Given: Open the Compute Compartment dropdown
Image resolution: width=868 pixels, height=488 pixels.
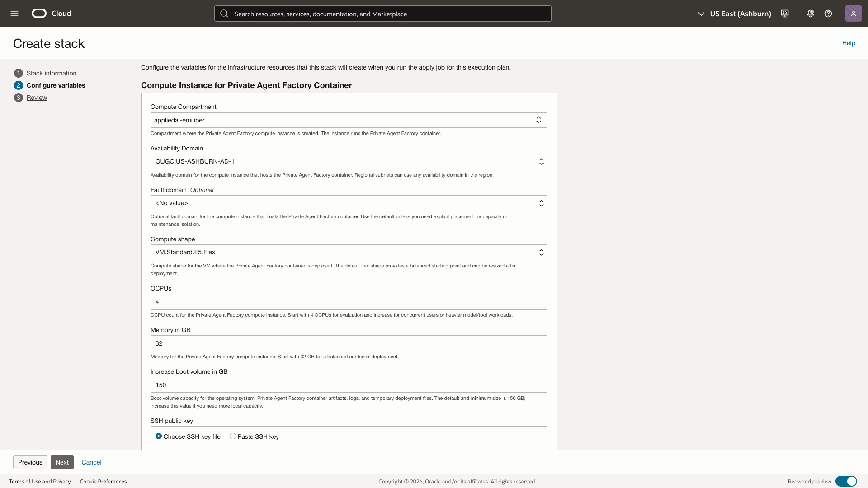Looking at the screenshot, I should point(349,120).
